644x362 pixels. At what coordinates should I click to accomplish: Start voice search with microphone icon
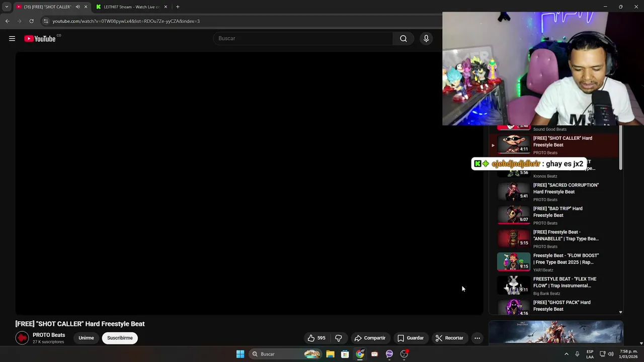tap(426, 39)
